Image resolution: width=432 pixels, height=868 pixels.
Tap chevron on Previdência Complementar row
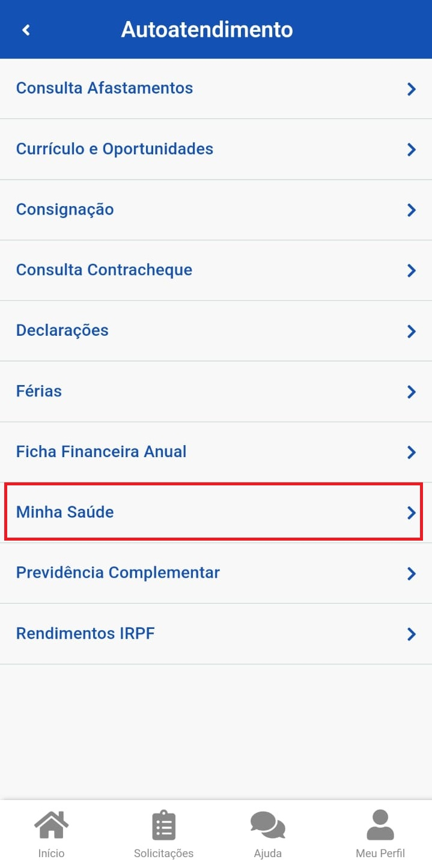point(412,574)
